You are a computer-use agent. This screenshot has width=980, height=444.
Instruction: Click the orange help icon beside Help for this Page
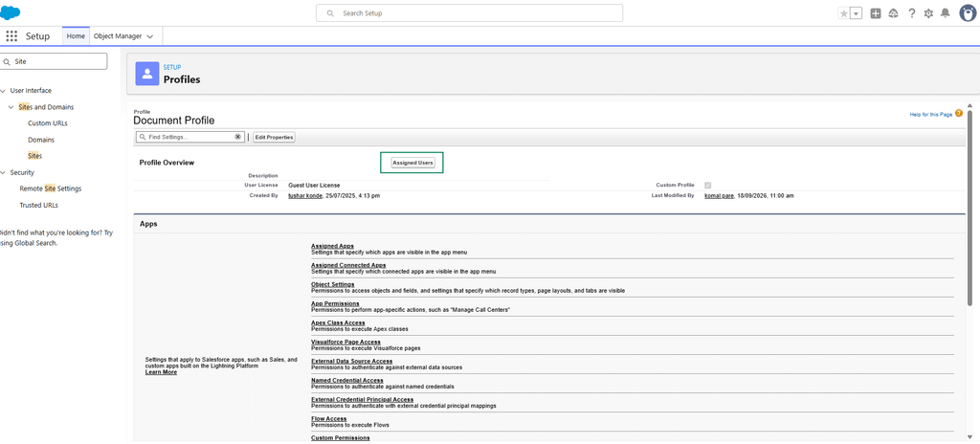(959, 113)
